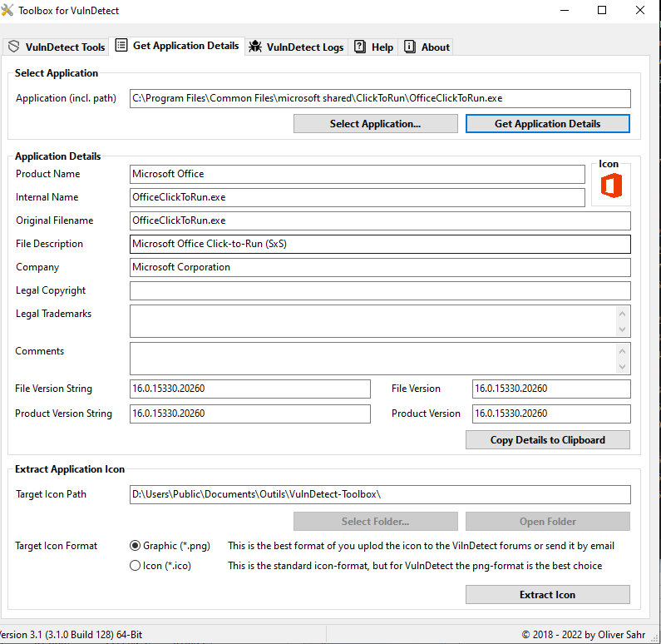The height and width of the screenshot is (644, 661).
Task: Click the png best format description text
Action: click(422, 546)
